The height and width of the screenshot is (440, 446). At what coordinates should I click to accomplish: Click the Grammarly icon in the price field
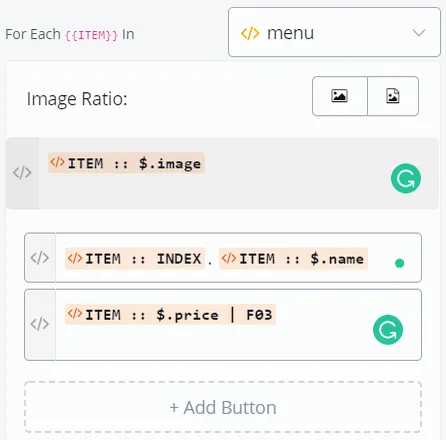coord(388,330)
